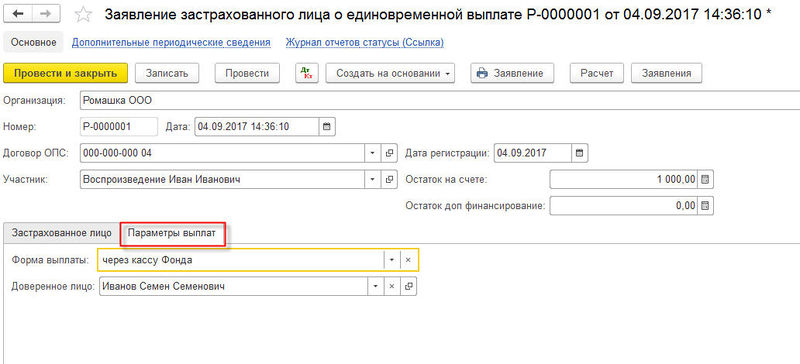This screenshot has width=800, height=364.
Task: Select the Основное section tab
Action: (x=34, y=42)
